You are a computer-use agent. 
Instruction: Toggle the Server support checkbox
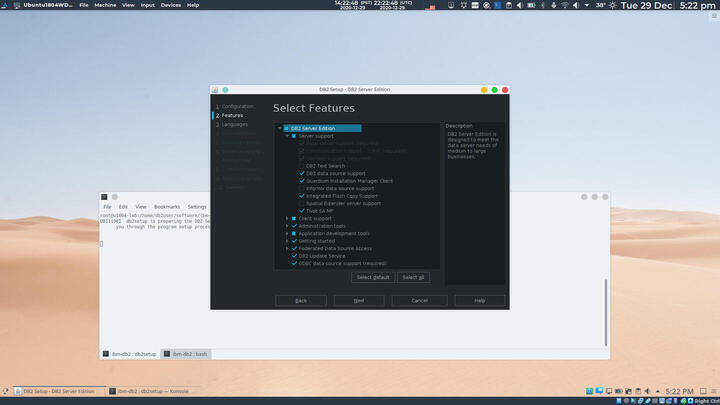(294, 136)
